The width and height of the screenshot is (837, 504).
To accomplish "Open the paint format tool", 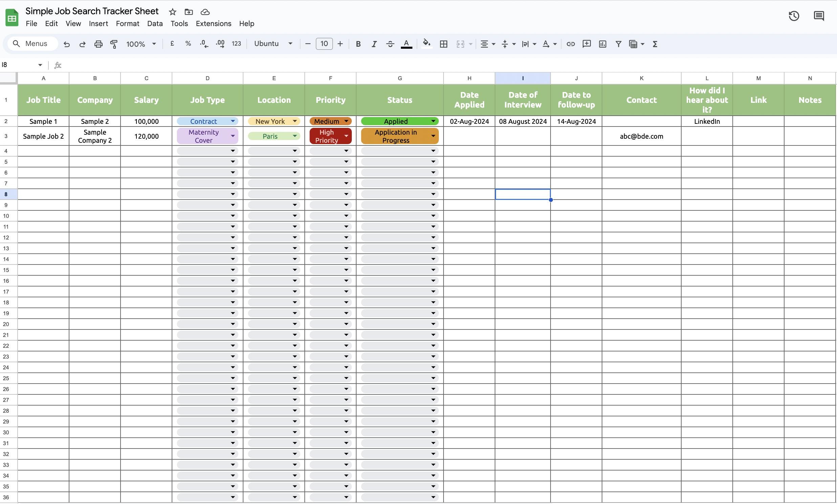I will click(x=114, y=44).
